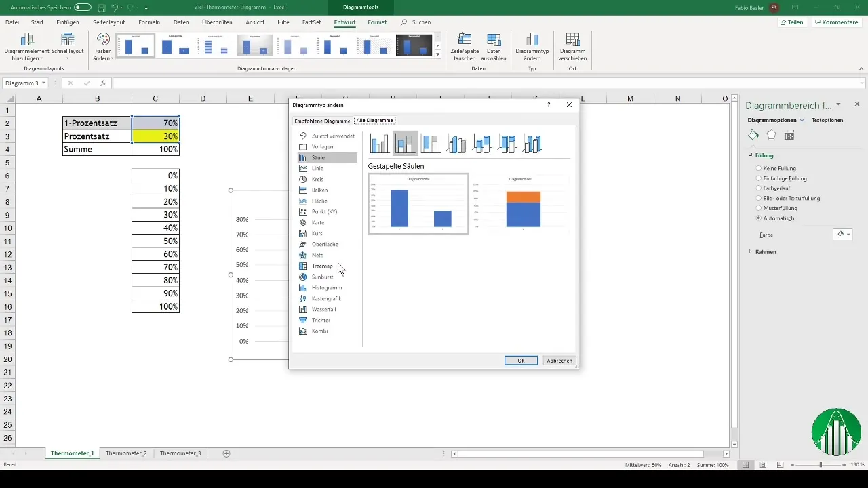The height and width of the screenshot is (488, 868).
Task: Choose Linie chart type
Action: 327,168
